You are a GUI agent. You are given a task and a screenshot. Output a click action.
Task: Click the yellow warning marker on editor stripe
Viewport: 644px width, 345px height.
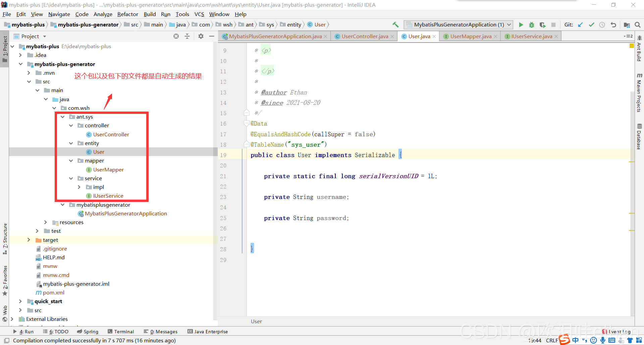[x=632, y=46]
